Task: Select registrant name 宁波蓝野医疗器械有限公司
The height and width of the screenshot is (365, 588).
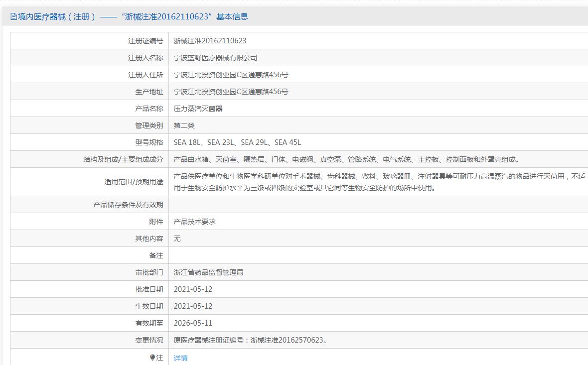Action: tap(216, 58)
